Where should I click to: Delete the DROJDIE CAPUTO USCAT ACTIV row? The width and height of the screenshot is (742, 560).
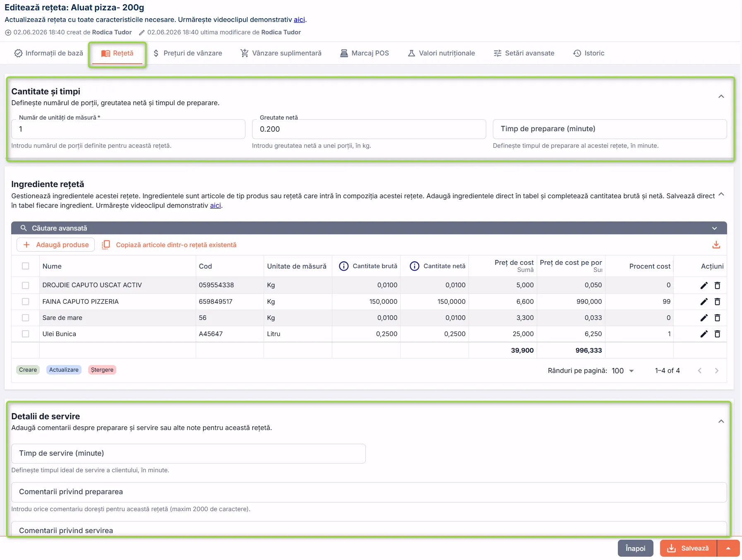pos(718,285)
